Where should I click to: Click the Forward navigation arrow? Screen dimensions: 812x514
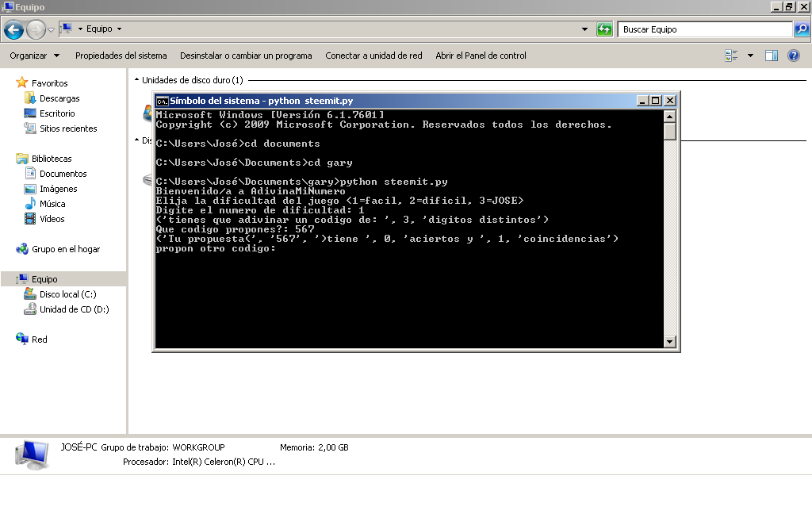pos(36,29)
